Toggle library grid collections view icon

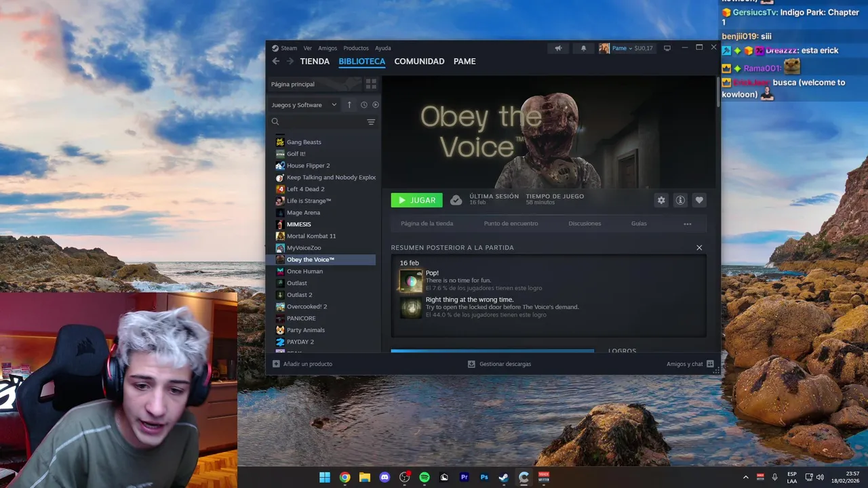tap(371, 84)
